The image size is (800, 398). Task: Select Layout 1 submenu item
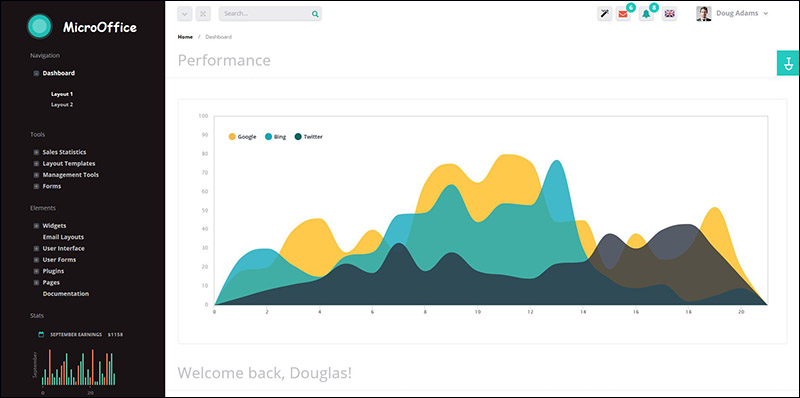62,94
